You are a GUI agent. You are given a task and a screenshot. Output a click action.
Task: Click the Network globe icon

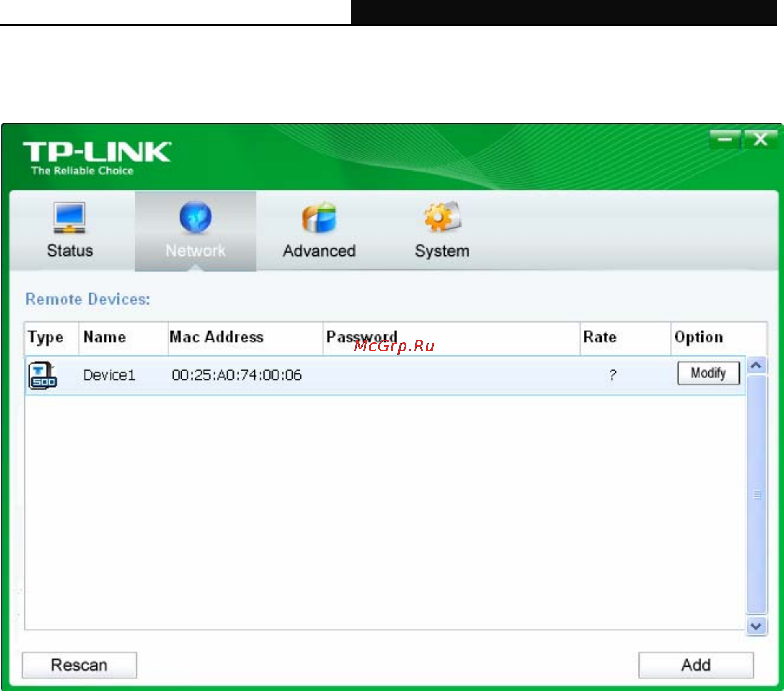click(195, 218)
